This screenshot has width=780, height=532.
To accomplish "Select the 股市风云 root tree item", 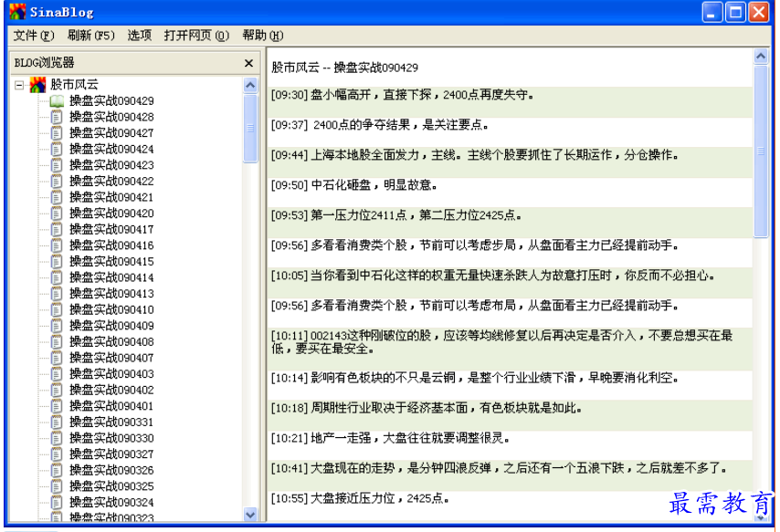I will point(74,85).
